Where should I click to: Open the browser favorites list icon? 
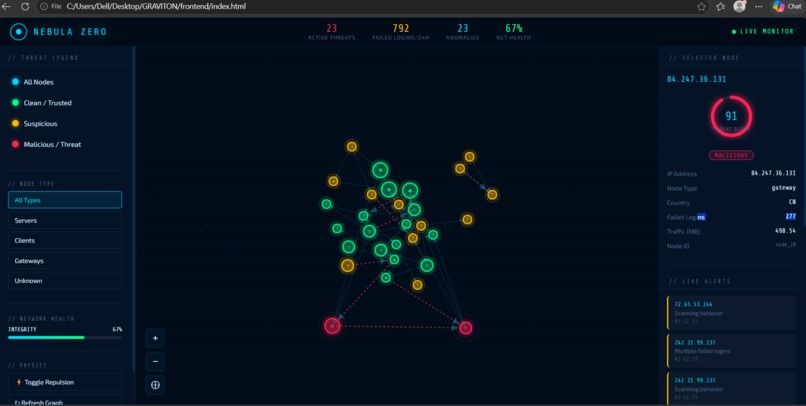[x=720, y=7]
